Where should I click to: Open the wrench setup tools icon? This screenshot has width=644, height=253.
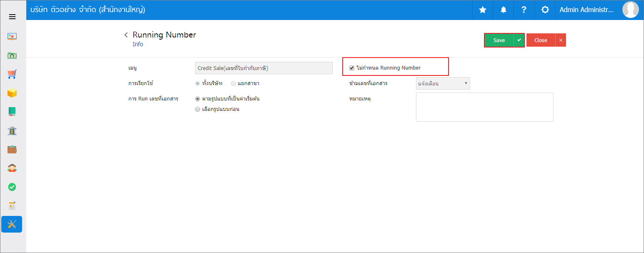tap(12, 224)
